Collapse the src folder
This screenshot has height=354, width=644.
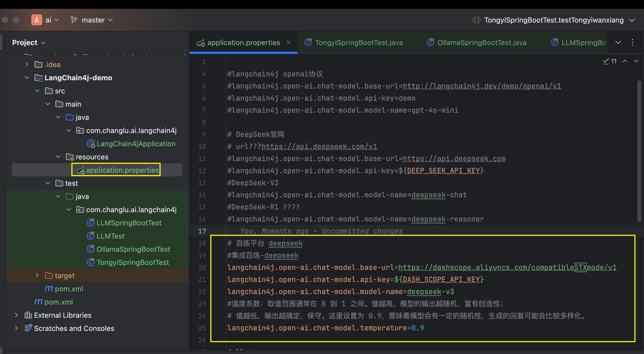point(37,91)
